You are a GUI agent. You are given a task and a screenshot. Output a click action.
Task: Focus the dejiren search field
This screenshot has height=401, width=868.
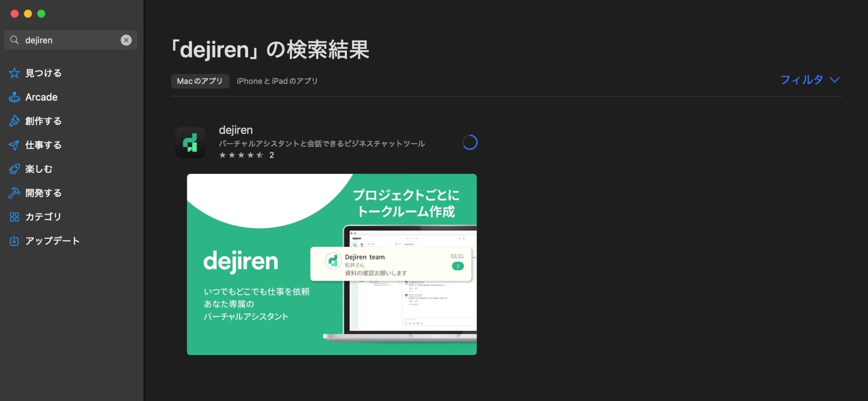[x=71, y=40]
